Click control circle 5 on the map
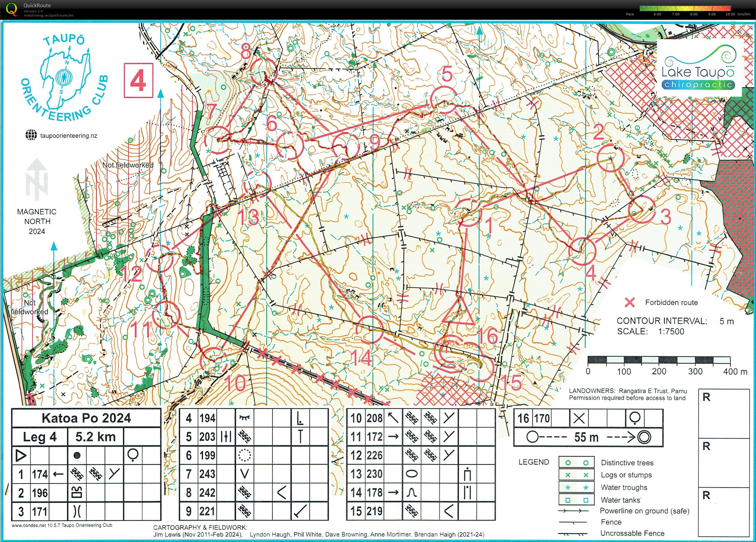 click(x=444, y=99)
